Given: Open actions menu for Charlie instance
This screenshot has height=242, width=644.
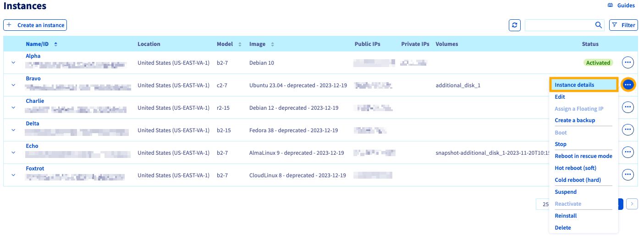Looking at the screenshot, I should [627, 107].
